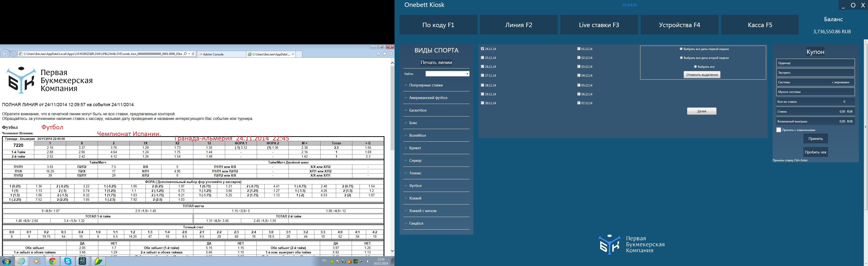This screenshot has width=868, height=266.
Task: Click the browser page vertical scrollbar
Action: point(392,108)
